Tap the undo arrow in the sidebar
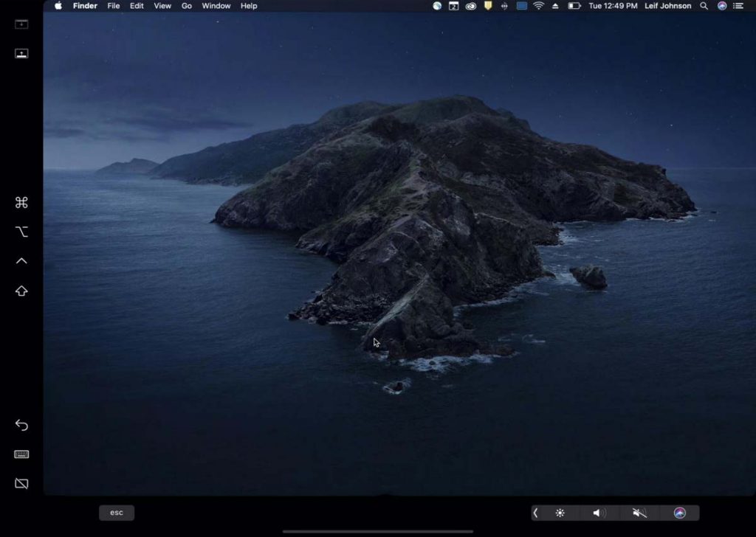 [21, 425]
